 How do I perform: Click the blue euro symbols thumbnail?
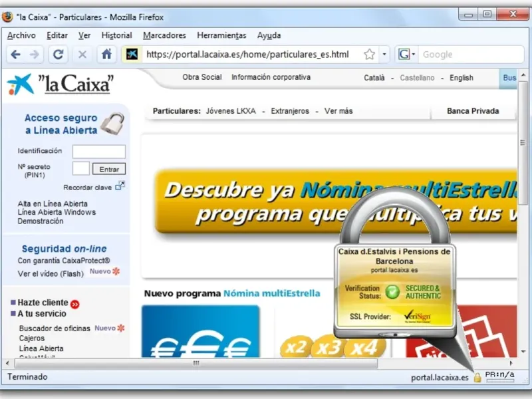point(201,331)
